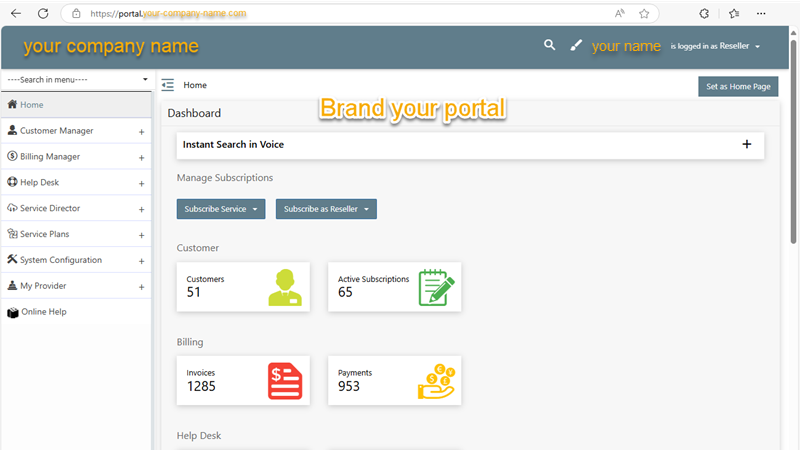Click My Provider label text
Screen dimensions: 800x450
click(x=43, y=286)
